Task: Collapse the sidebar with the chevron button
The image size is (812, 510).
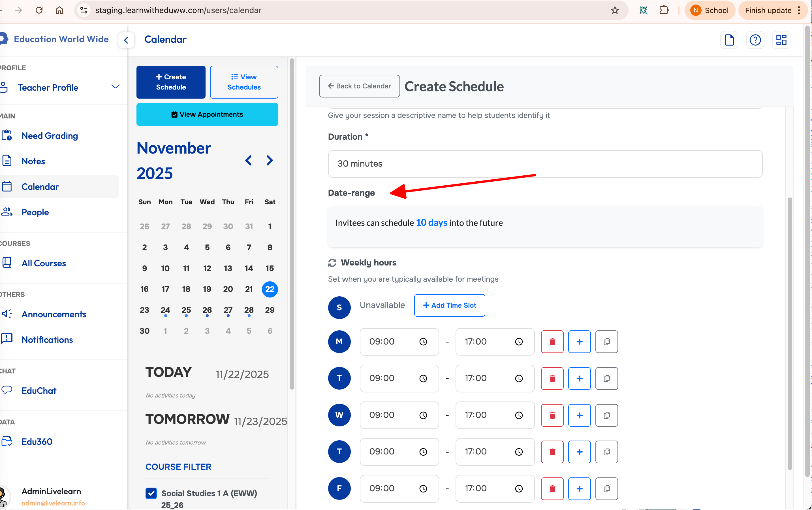Action: [126, 40]
